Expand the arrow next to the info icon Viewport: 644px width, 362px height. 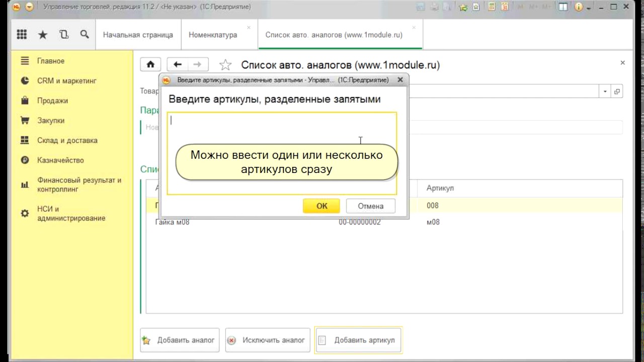click(588, 8)
